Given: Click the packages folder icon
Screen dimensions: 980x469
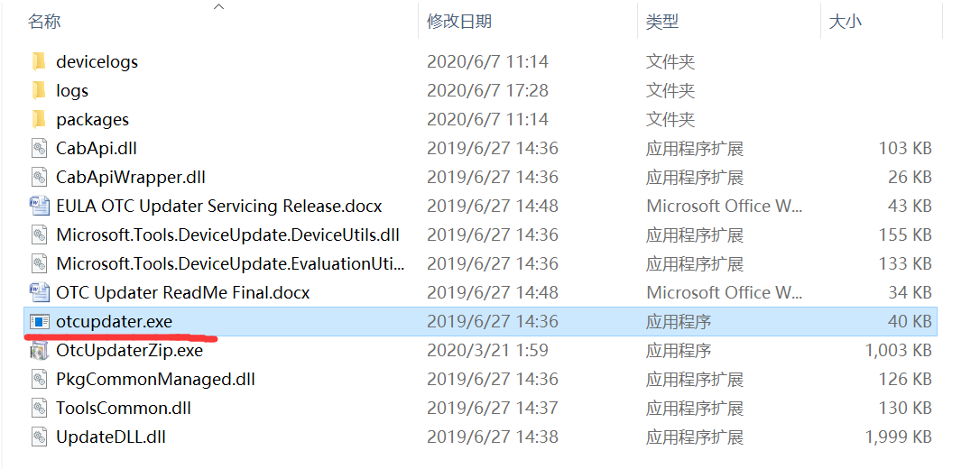Looking at the screenshot, I should click(x=38, y=119).
